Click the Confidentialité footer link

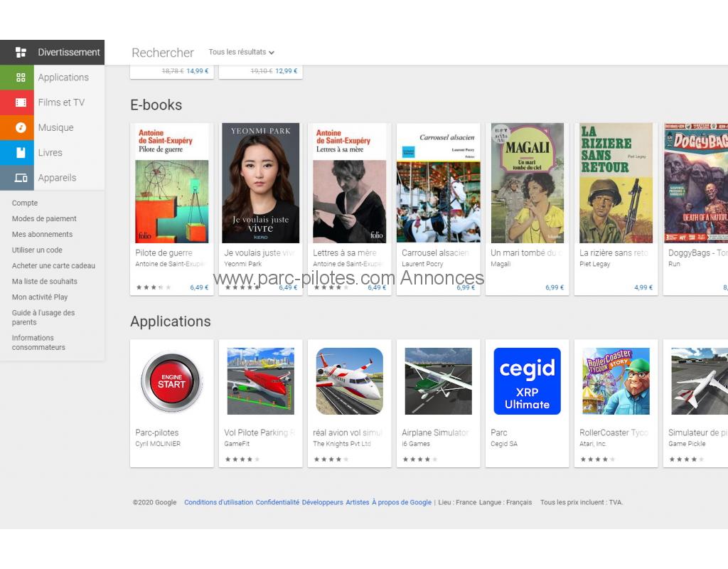pos(277,502)
